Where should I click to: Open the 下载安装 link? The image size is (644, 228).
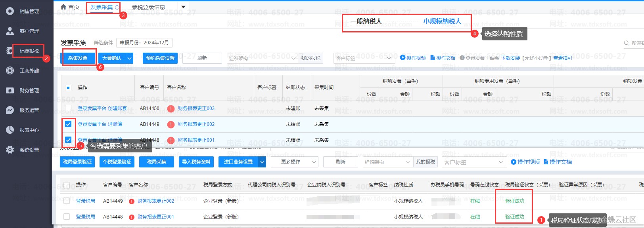point(510,58)
